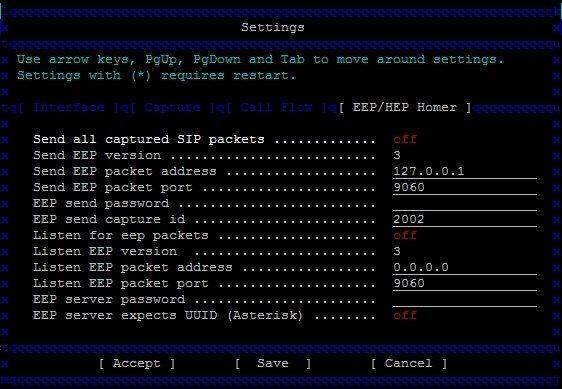This screenshot has height=389, width=562.
Task: Select the 'Send EEP version' label
Action: (x=97, y=155)
